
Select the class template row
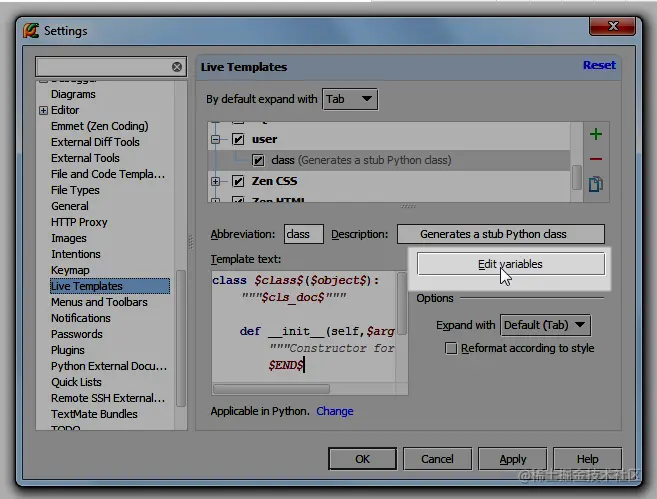click(389, 160)
